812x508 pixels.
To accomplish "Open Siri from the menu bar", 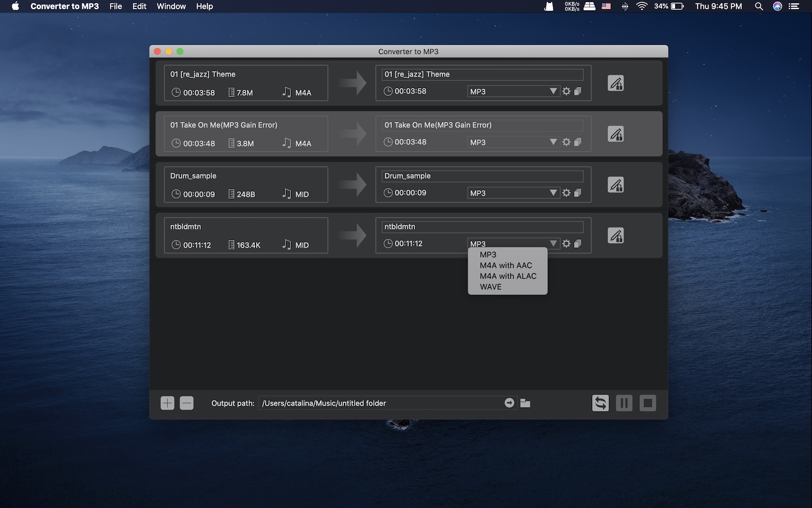I will 778,6.
